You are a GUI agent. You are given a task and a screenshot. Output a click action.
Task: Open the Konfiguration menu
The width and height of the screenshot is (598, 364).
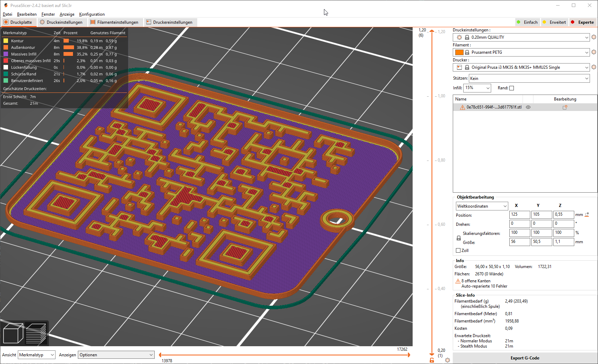(92, 14)
